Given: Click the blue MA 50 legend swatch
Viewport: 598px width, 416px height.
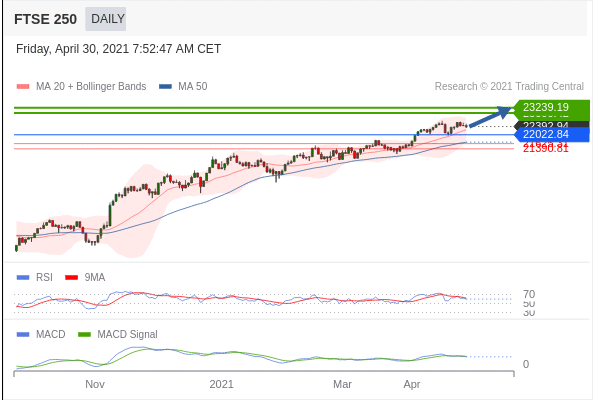Looking at the screenshot, I should (x=166, y=87).
